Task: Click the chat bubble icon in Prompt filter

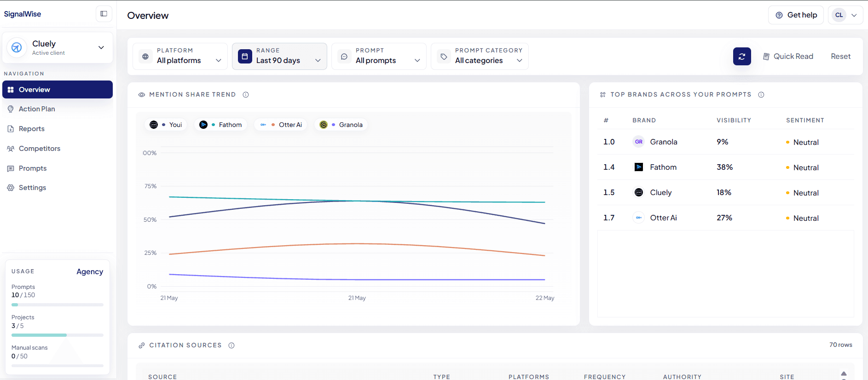Action: tap(344, 57)
